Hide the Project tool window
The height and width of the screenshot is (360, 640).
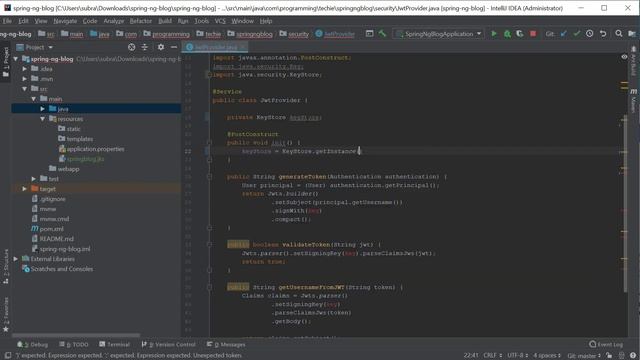tap(174, 47)
